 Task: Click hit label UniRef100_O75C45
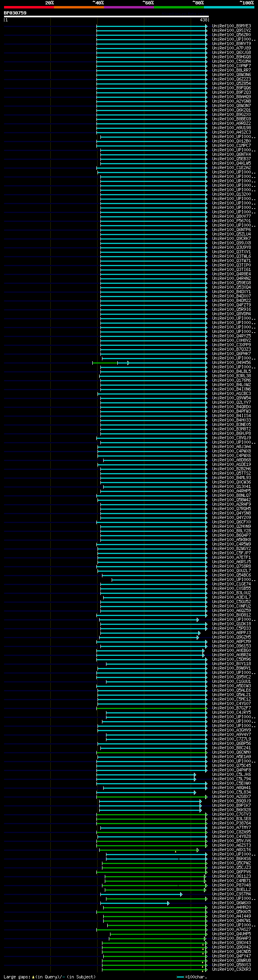coord(231,766)
